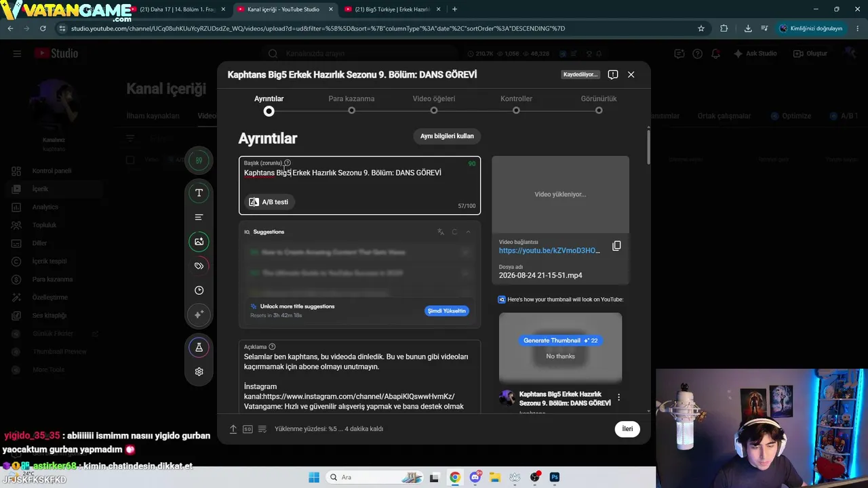
Task: Click into the Açıklama description field
Action: click(359, 376)
